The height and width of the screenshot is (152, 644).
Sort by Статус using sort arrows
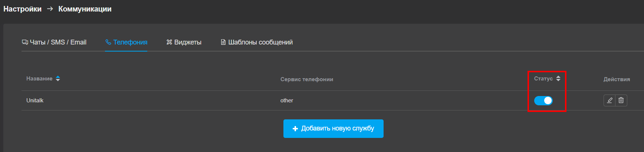click(x=558, y=79)
